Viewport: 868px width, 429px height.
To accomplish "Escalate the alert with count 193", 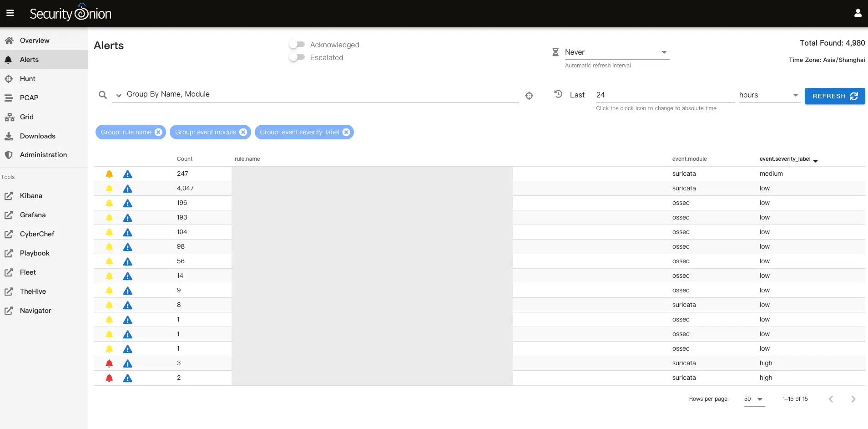I will tap(128, 218).
